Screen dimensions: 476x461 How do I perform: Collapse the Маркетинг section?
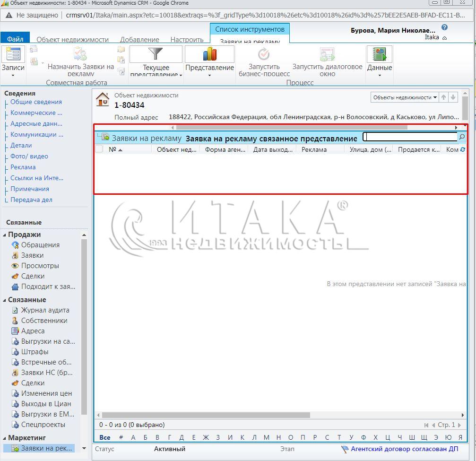(x=4, y=438)
